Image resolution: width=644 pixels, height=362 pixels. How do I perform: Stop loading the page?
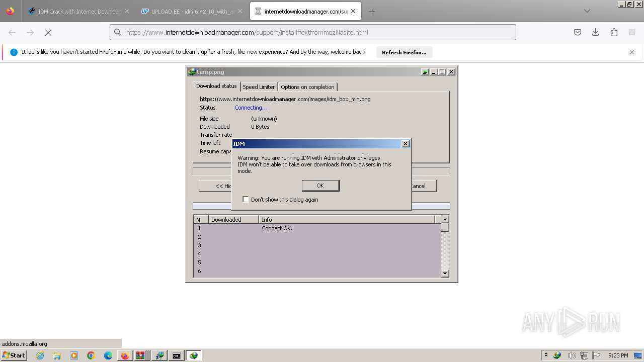[48, 32]
